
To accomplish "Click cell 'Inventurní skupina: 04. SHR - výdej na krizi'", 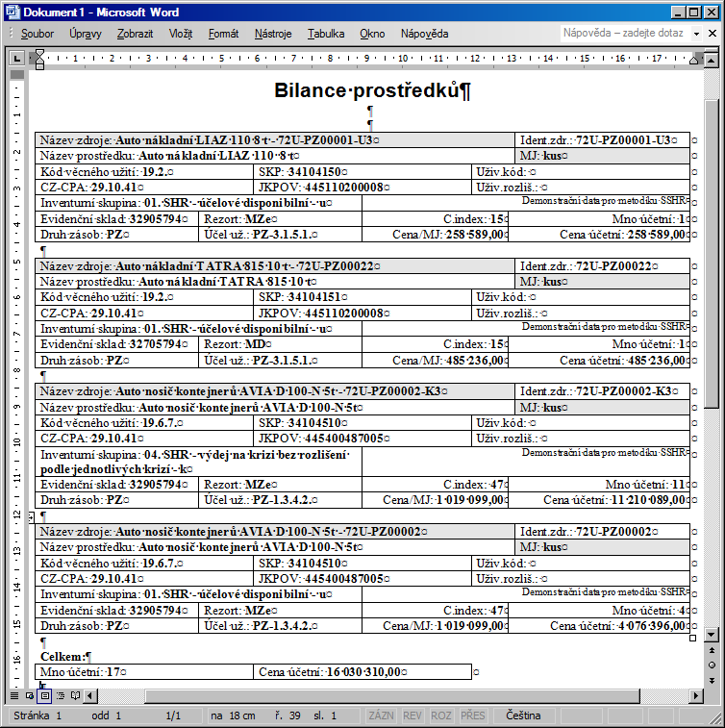I will tap(199, 462).
